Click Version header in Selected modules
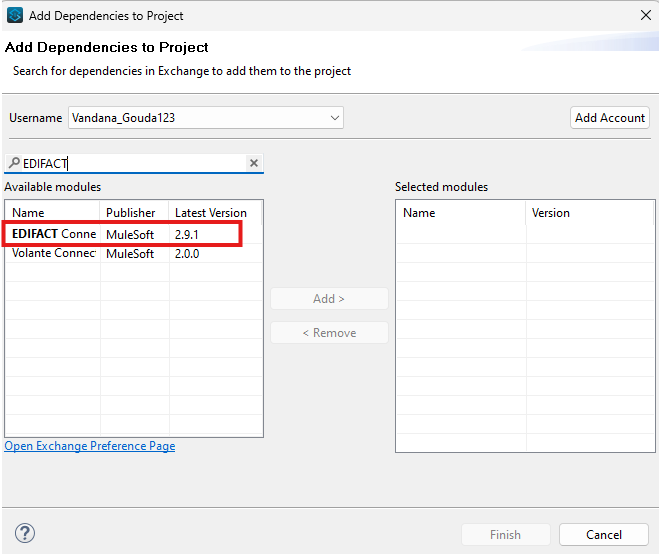The width and height of the screenshot is (659, 554). tap(590, 213)
